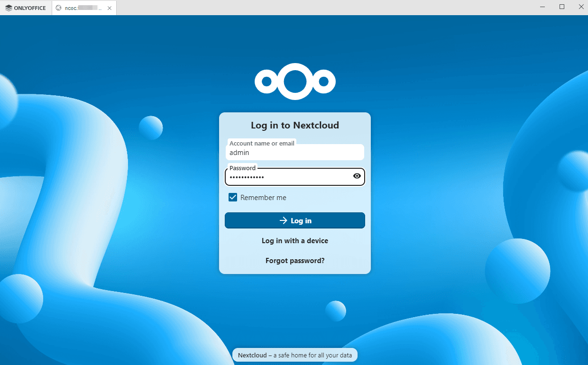This screenshot has height=365, width=588.
Task: Click the 'Forgot password?' link
Action: pos(294,260)
